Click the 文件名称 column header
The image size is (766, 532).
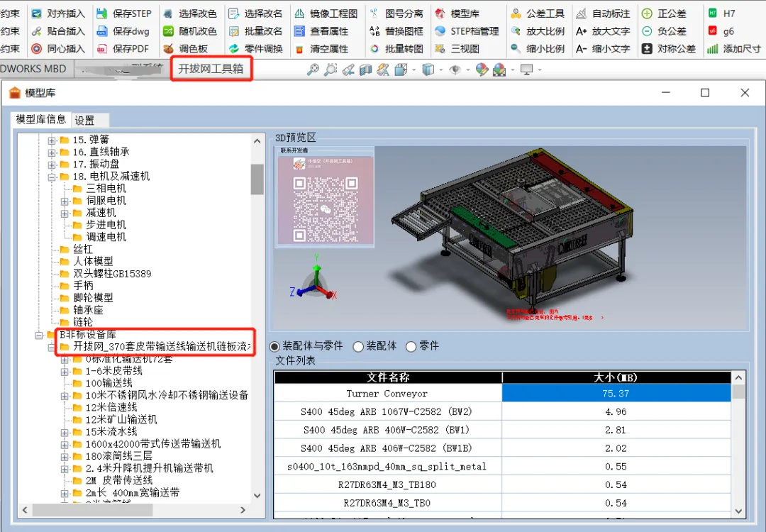coord(389,377)
